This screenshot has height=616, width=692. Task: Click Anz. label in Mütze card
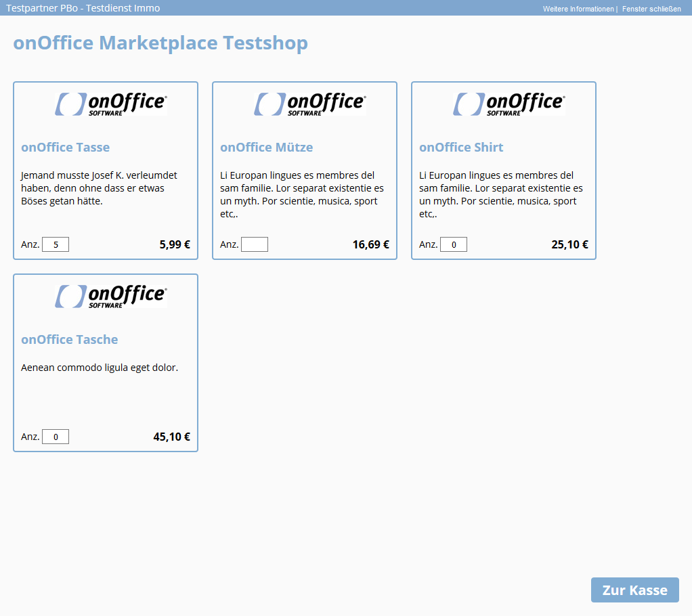[230, 244]
